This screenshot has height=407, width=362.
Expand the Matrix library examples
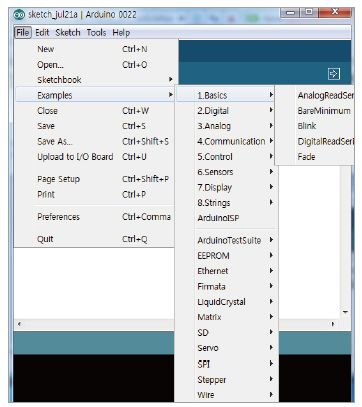225,317
